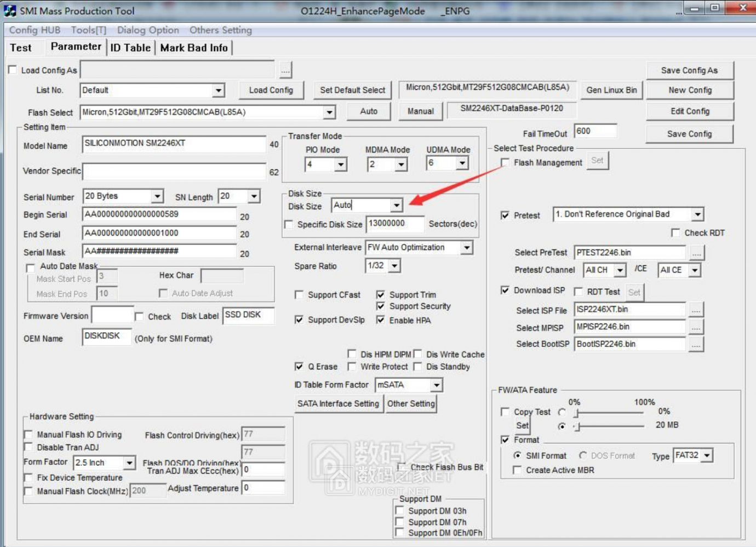756x547 pixels.
Task: Click the Save Config As button
Action: [689, 70]
